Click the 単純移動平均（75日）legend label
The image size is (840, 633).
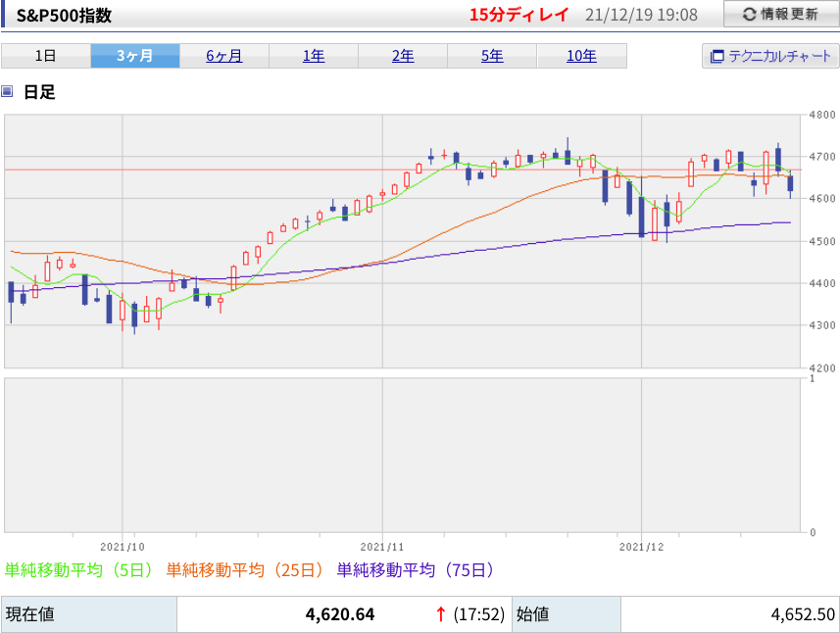(416, 570)
